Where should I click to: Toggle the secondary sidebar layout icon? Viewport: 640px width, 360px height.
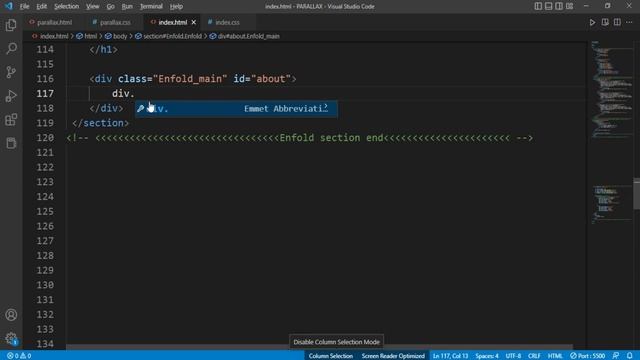pos(559,6)
